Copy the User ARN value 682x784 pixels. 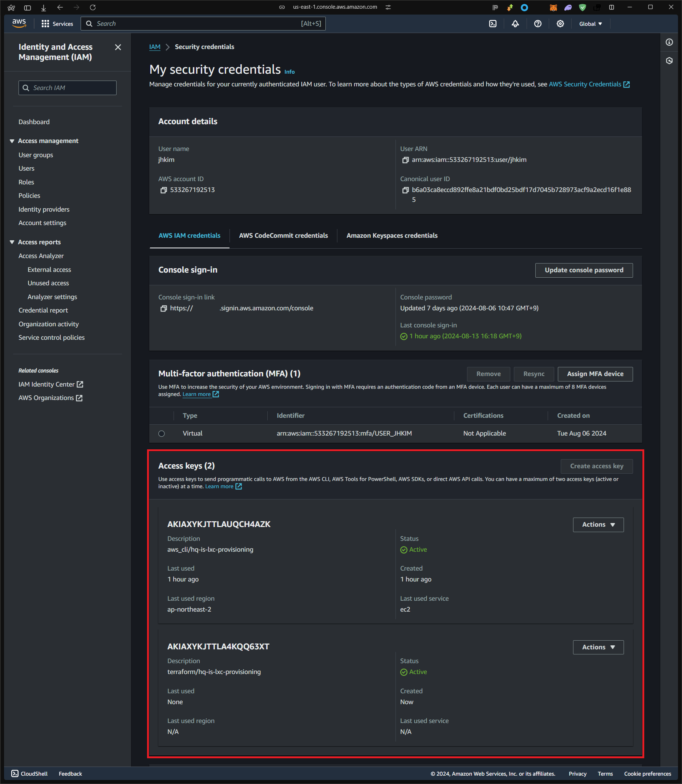click(x=405, y=160)
